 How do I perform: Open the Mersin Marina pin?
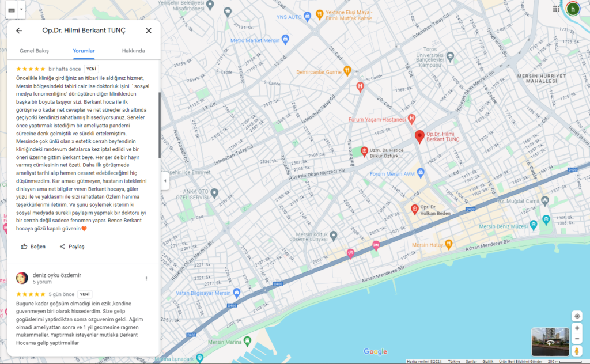(247, 341)
